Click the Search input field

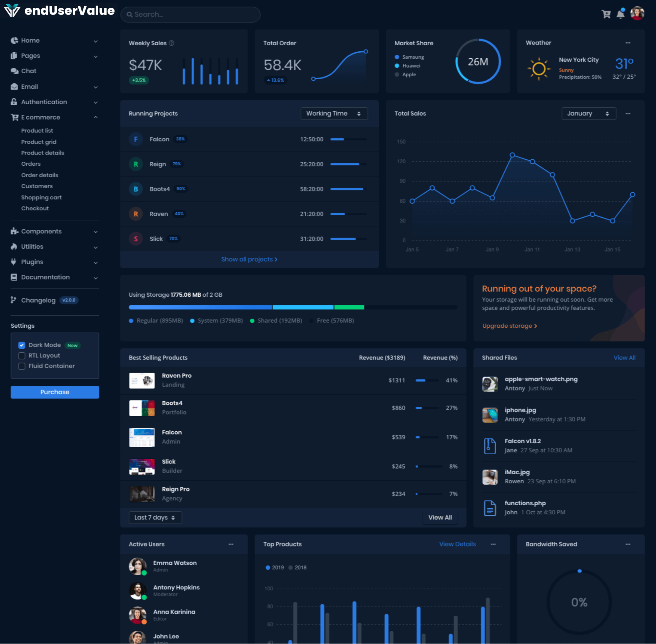click(191, 15)
